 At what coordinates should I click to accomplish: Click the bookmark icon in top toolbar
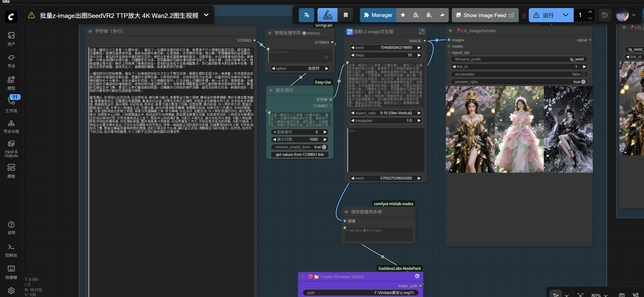(346, 15)
